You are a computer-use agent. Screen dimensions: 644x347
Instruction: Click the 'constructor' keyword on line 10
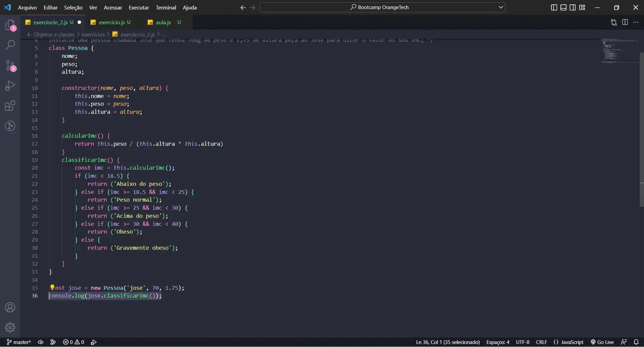pos(79,88)
